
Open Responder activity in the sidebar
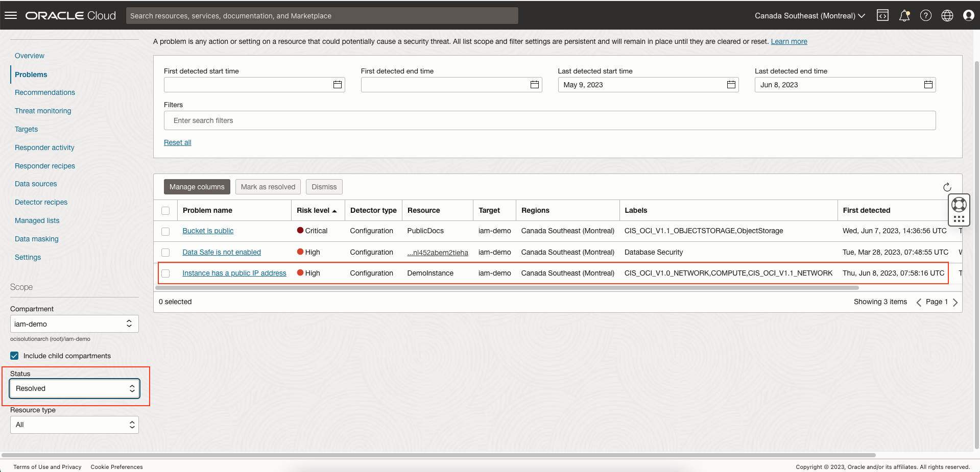tap(44, 147)
